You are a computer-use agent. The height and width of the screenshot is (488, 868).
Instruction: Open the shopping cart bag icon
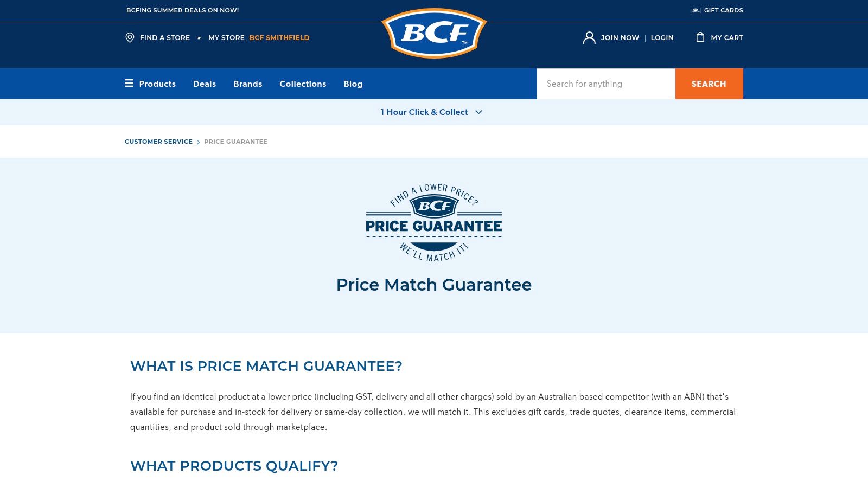(x=700, y=37)
